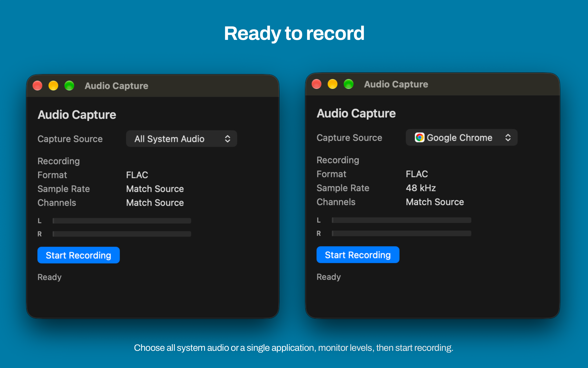The width and height of the screenshot is (588, 368).
Task: Click the 'Capture Source' label in the right window
Action: coord(349,138)
